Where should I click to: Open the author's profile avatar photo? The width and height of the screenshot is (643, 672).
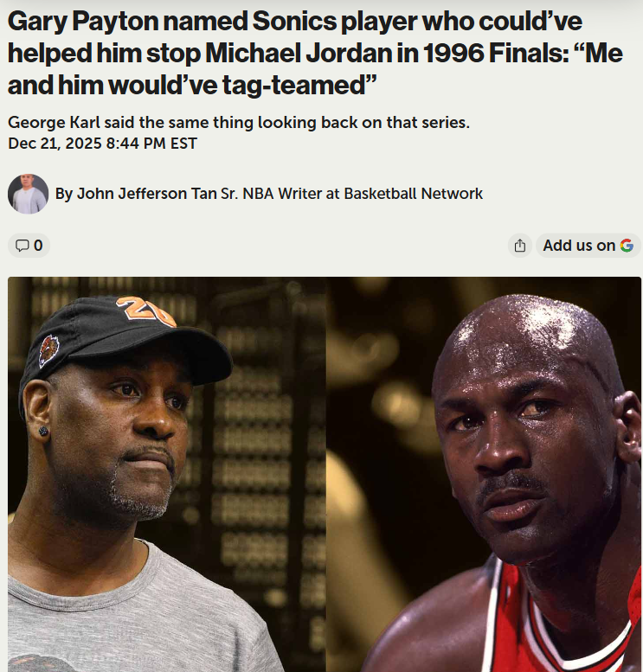tap(28, 194)
